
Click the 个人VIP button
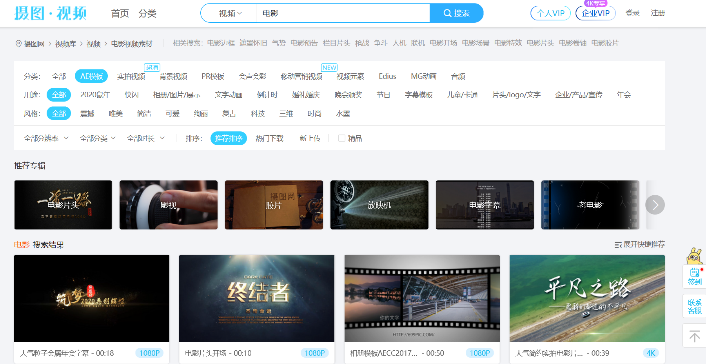(550, 13)
